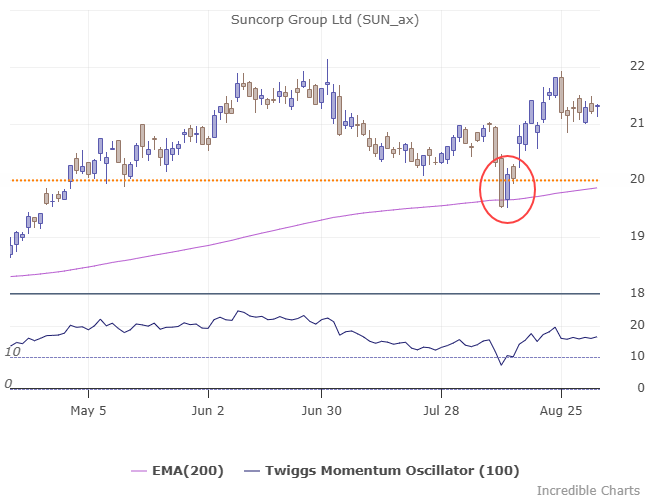Click the tall candlestick with highest wick near Jun 30
Viewport: 650px width, 500px height.
pos(327,77)
